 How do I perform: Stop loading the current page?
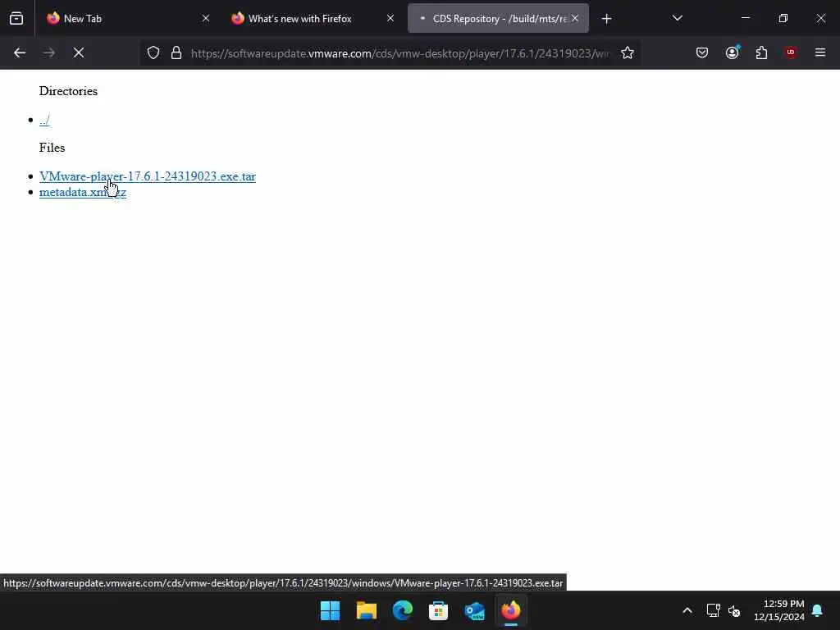point(79,52)
